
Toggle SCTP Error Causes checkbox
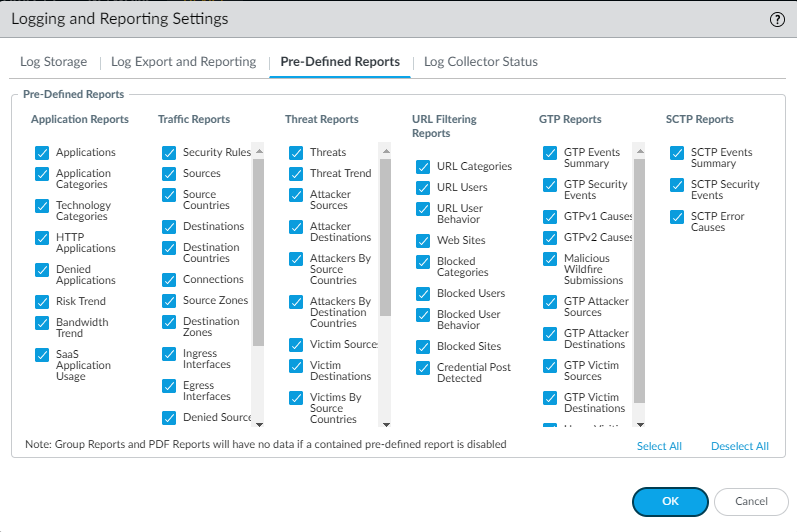pyautogui.click(x=677, y=217)
